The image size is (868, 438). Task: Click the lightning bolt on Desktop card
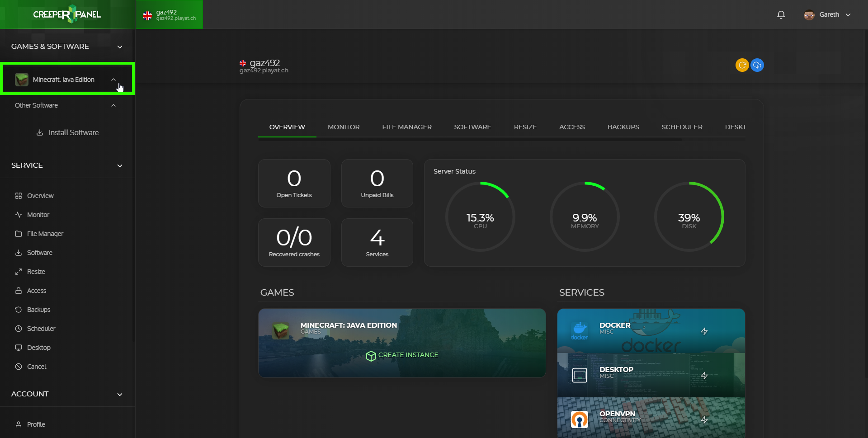(x=704, y=376)
